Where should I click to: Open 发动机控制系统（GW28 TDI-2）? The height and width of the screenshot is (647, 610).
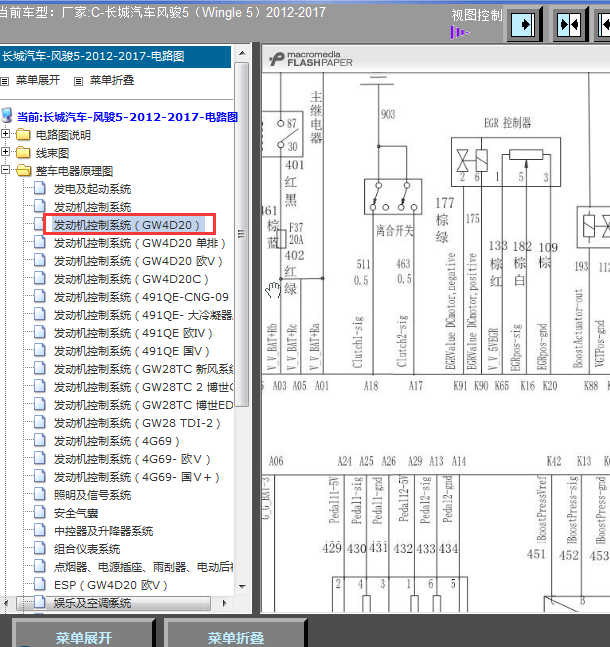click(x=137, y=423)
